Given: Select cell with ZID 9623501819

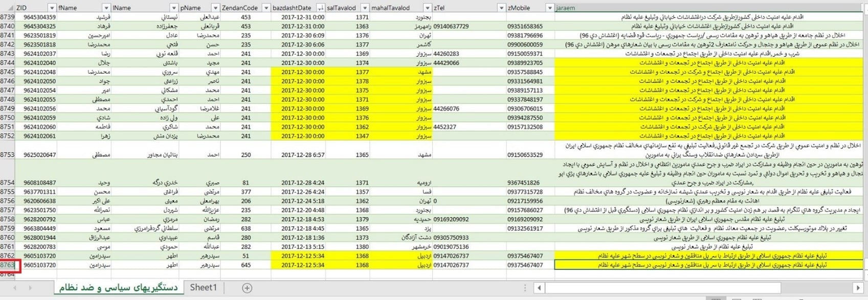Looking at the screenshot, I should (x=35, y=35).
